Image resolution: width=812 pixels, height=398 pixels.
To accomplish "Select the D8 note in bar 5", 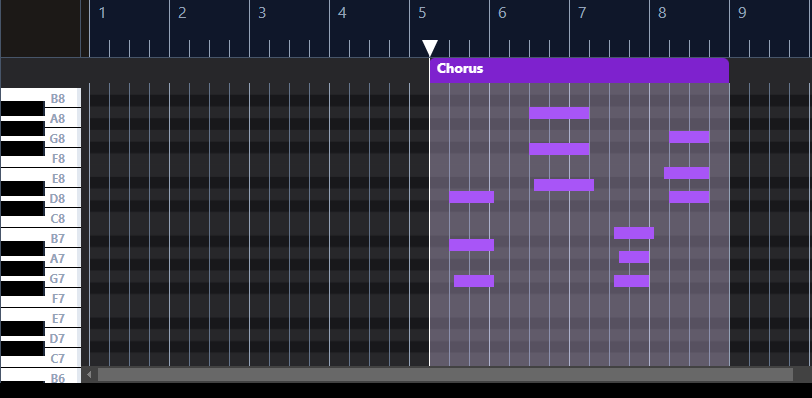I will pyautogui.click(x=471, y=197).
